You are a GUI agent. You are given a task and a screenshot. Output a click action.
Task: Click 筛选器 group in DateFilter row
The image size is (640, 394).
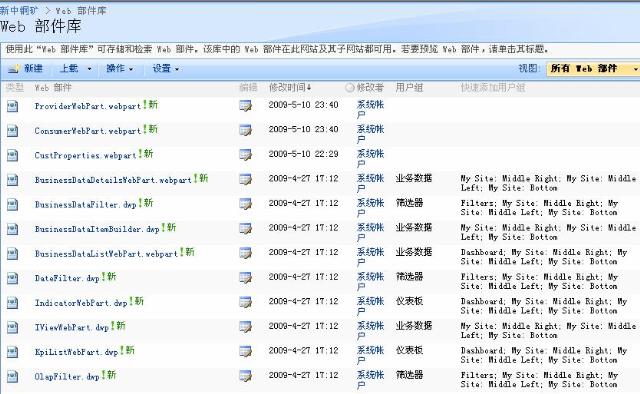[409, 276]
